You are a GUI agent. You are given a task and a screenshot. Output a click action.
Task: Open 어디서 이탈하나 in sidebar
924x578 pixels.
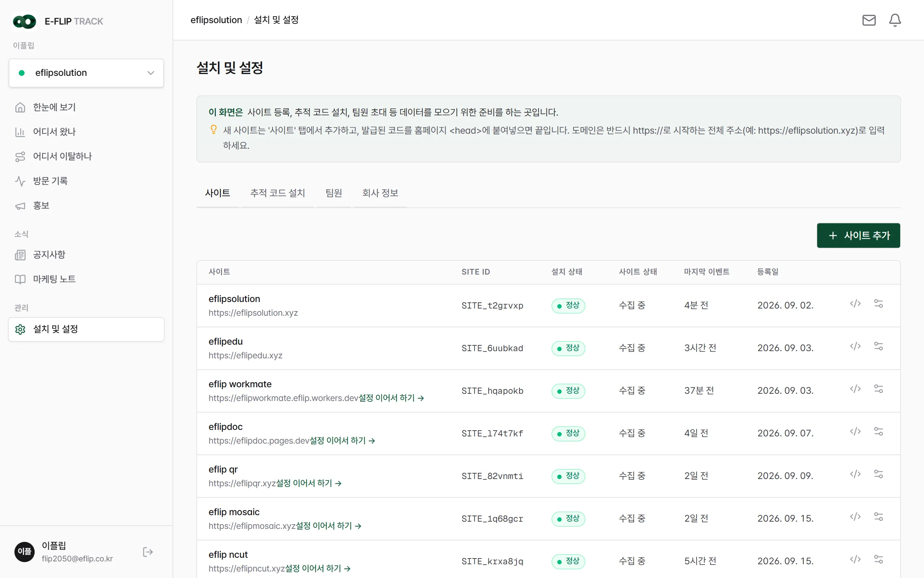point(86,156)
